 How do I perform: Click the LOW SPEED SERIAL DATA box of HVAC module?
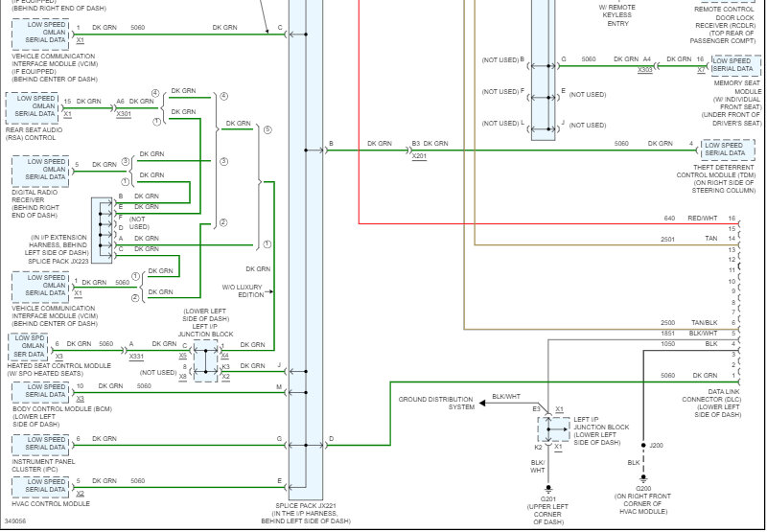click(40, 486)
